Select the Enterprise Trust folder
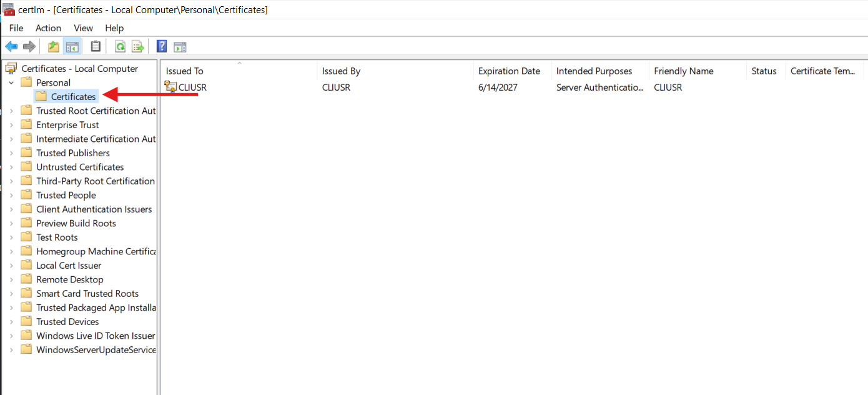The height and width of the screenshot is (395, 868). click(x=67, y=125)
